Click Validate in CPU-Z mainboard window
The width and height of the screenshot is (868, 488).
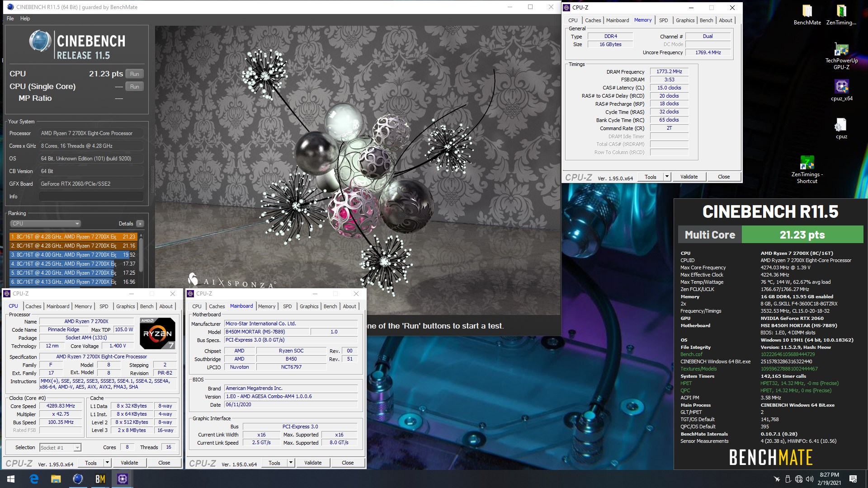(313, 463)
